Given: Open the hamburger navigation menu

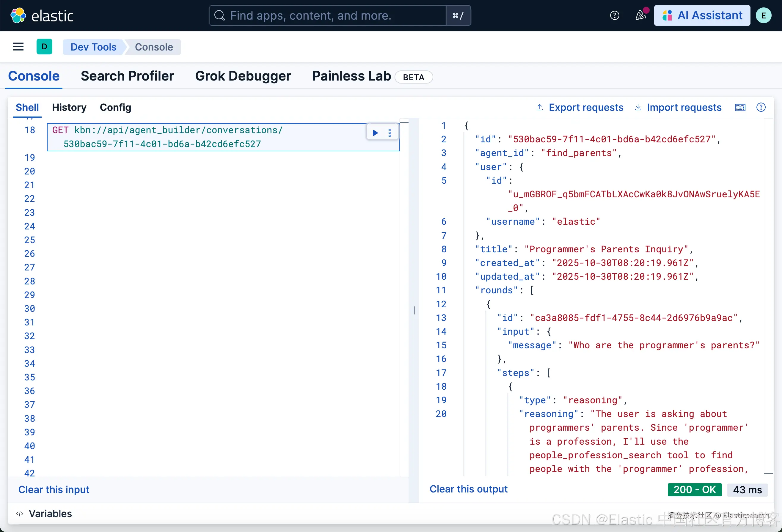Looking at the screenshot, I should pyautogui.click(x=18, y=47).
